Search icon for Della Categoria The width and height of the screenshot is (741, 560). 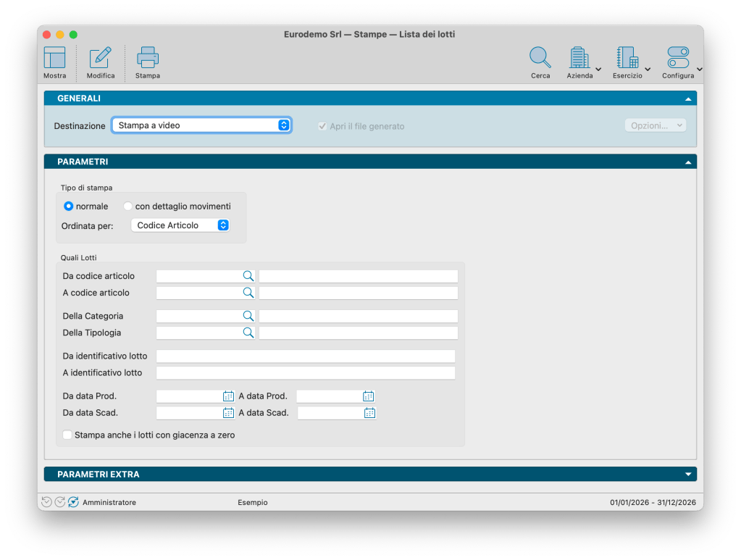click(248, 316)
